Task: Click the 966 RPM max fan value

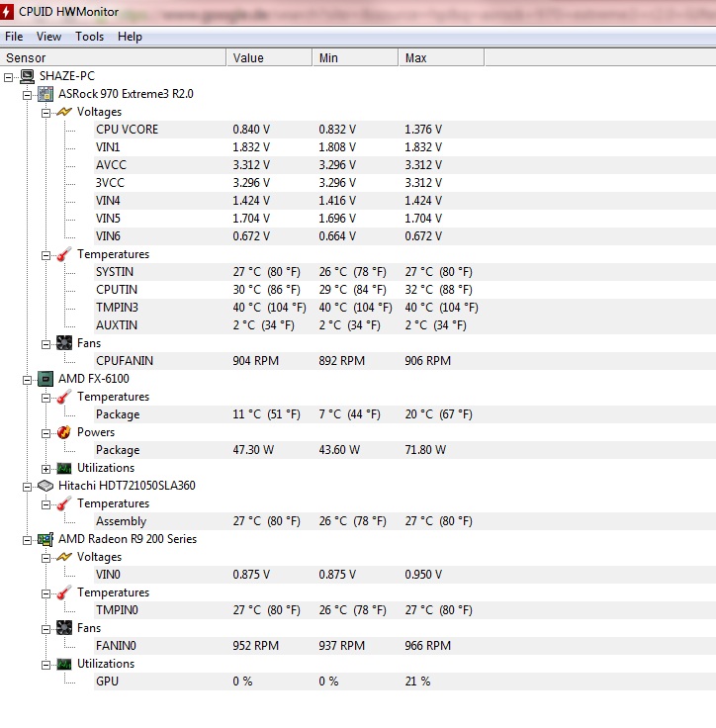Action: point(427,646)
